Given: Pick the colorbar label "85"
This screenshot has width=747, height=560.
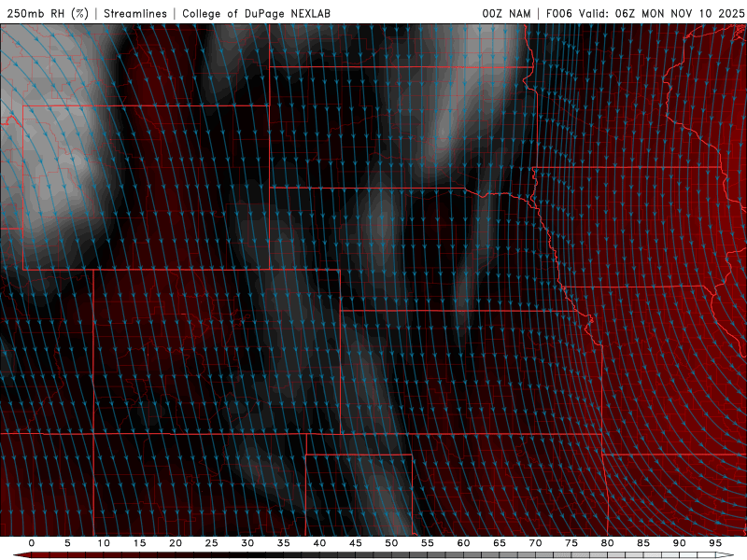Looking at the screenshot, I should click(x=643, y=543).
